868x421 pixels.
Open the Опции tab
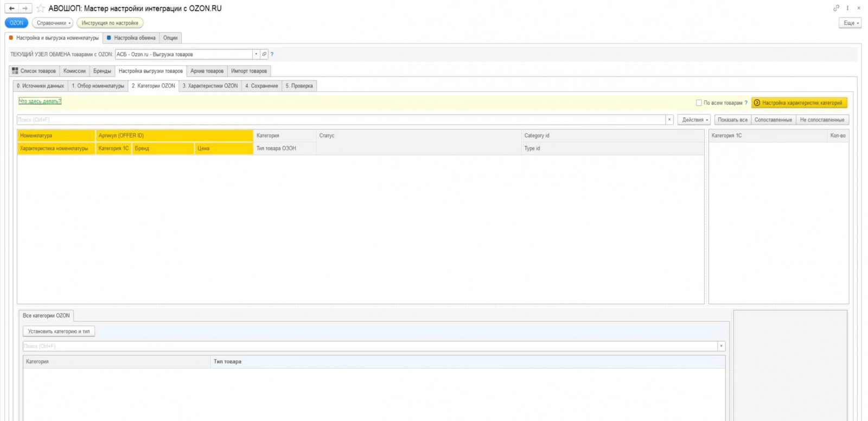click(x=170, y=38)
